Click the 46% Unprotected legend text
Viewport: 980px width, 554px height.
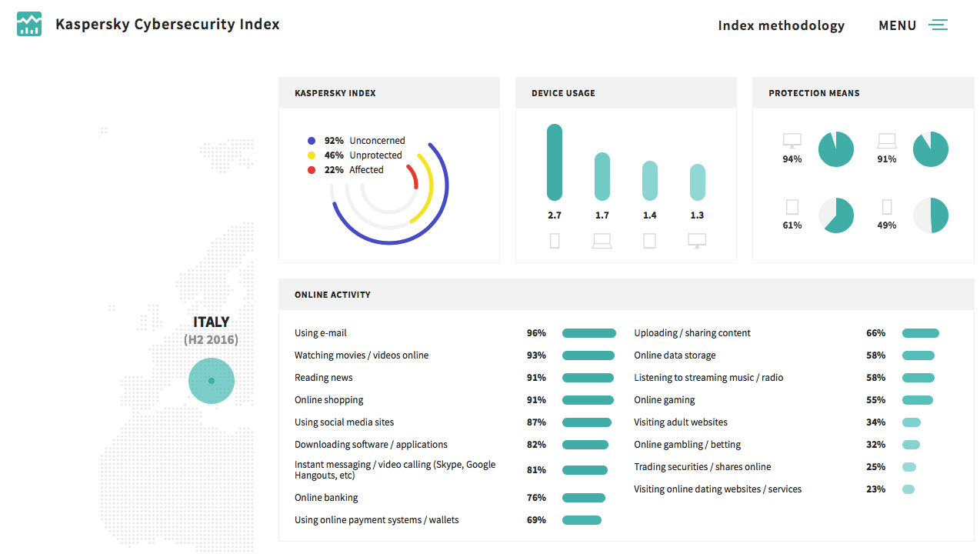(x=363, y=155)
